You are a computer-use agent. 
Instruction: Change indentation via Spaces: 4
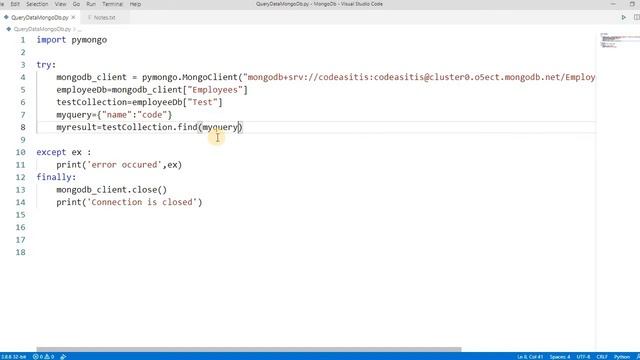point(560,357)
